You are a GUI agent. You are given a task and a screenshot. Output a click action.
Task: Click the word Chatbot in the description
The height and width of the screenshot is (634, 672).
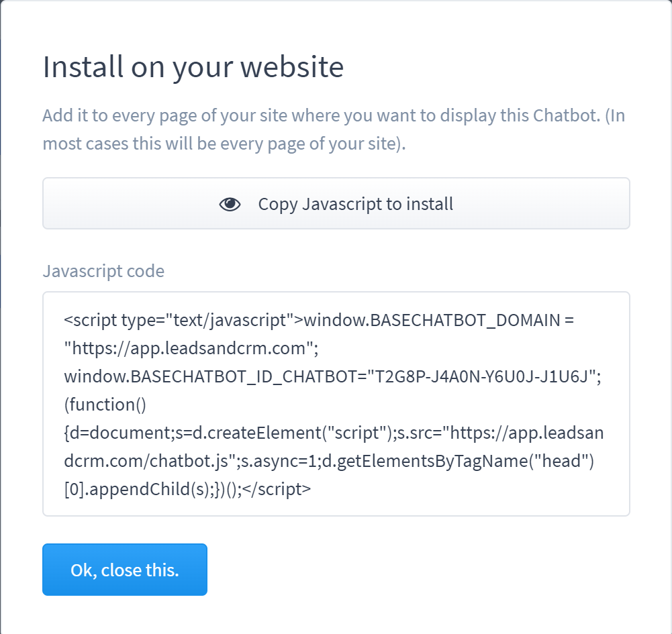565,115
